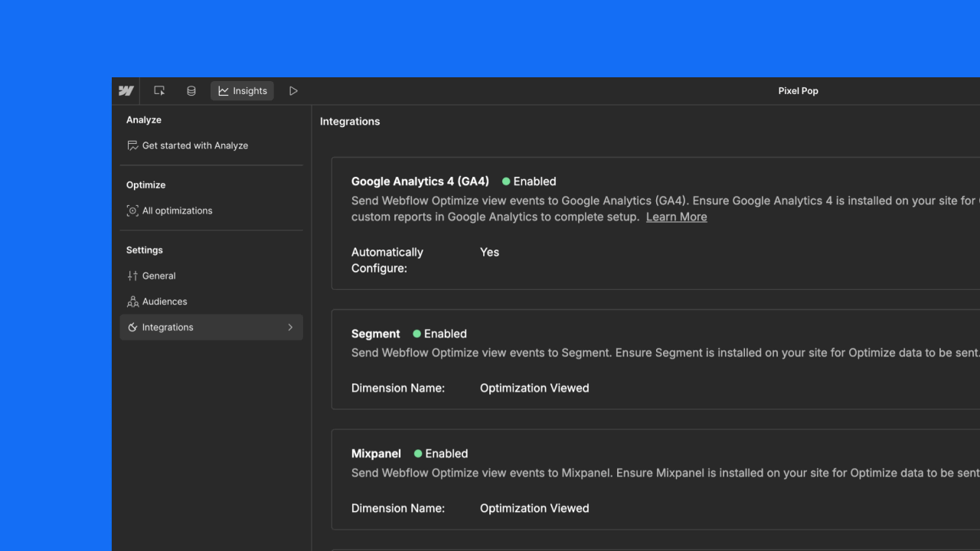This screenshot has height=551, width=980.
Task: Switch to the Insights tab
Action: pos(242,90)
